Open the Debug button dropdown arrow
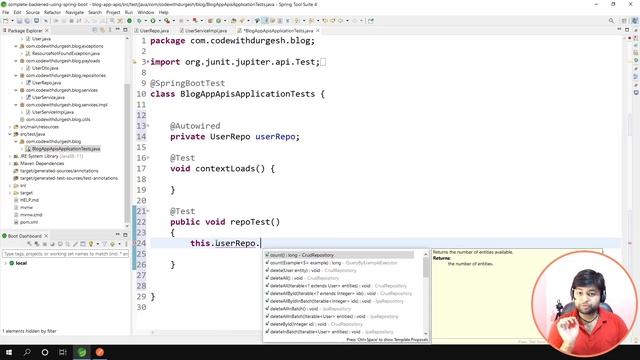640x360 pixels. pyautogui.click(x=145, y=21)
